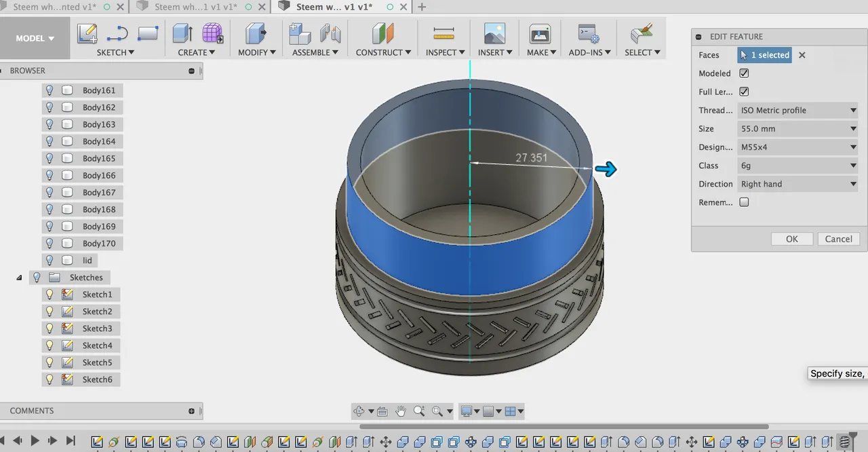
Task: Select the Press Pull modify icon
Action: pyautogui.click(x=256, y=33)
